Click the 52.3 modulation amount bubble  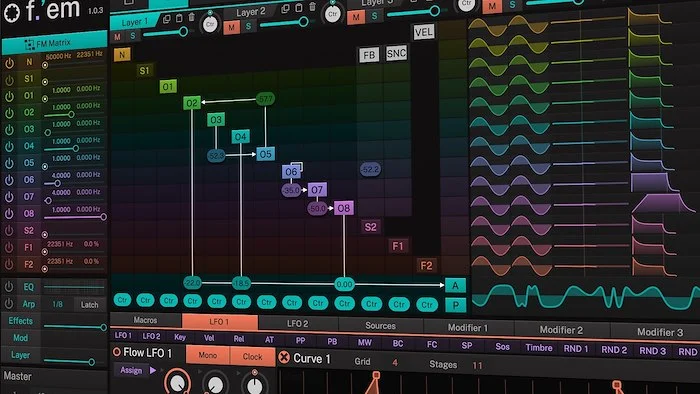(x=216, y=155)
